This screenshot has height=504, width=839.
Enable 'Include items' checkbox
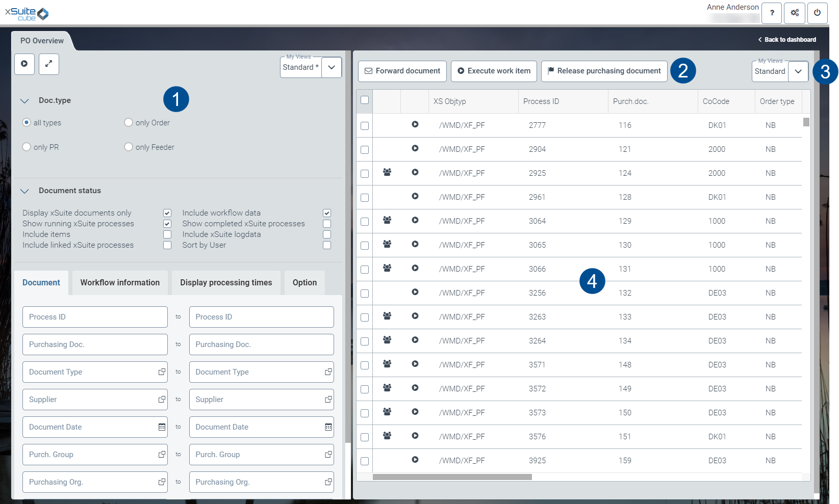[x=167, y=234]
